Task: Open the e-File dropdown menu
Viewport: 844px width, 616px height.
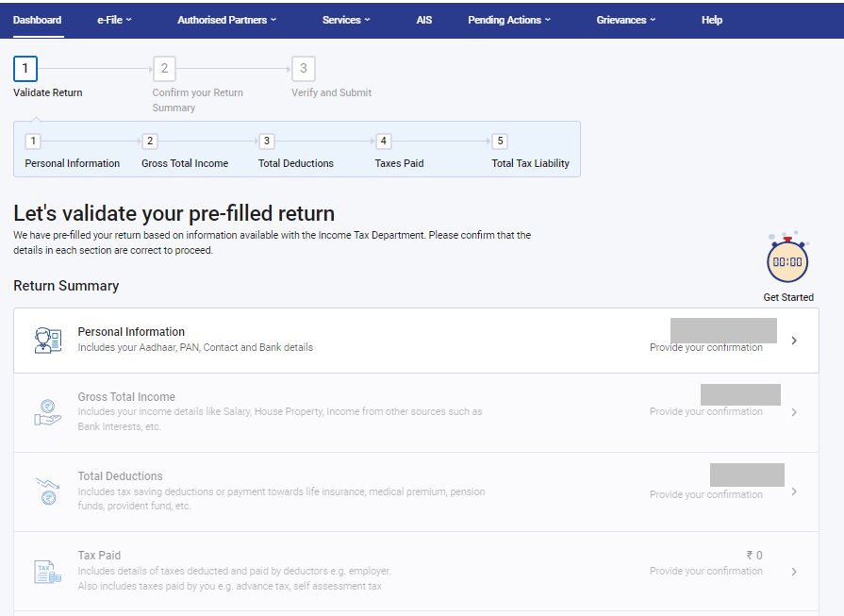Action: pyautogui.click(x=111, y=19)
